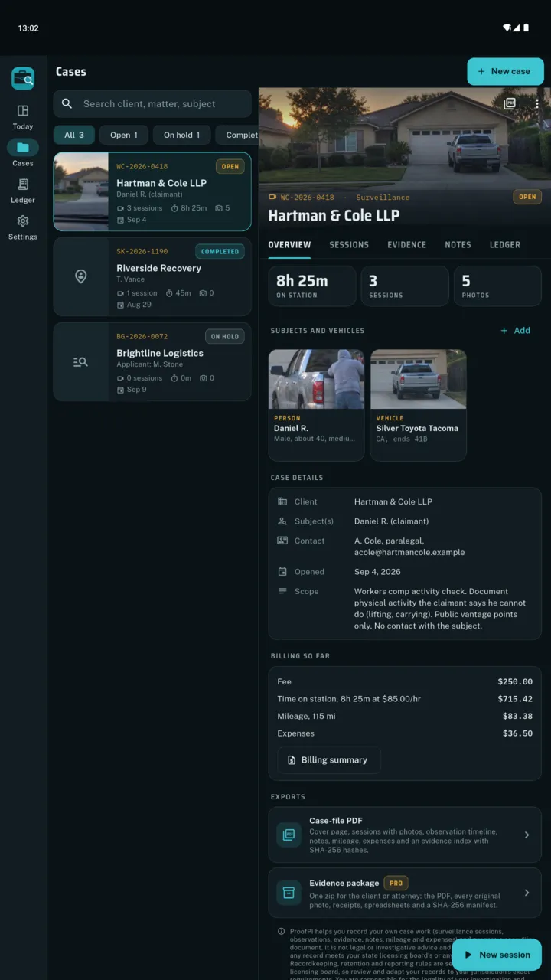Image resolution: width=551 pixels, height=980 pixels.
Task: Click case number SK-2026-1190
Action: (142, 251)
